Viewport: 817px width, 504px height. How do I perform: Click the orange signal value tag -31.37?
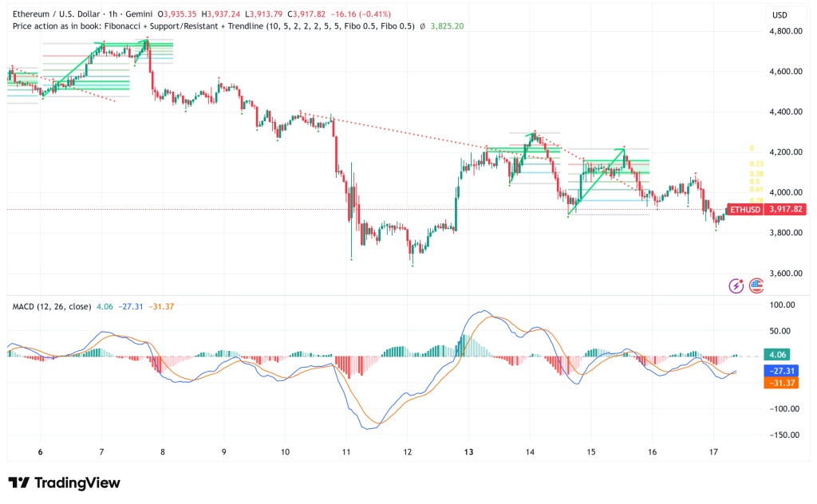click(x=780, y=384)
